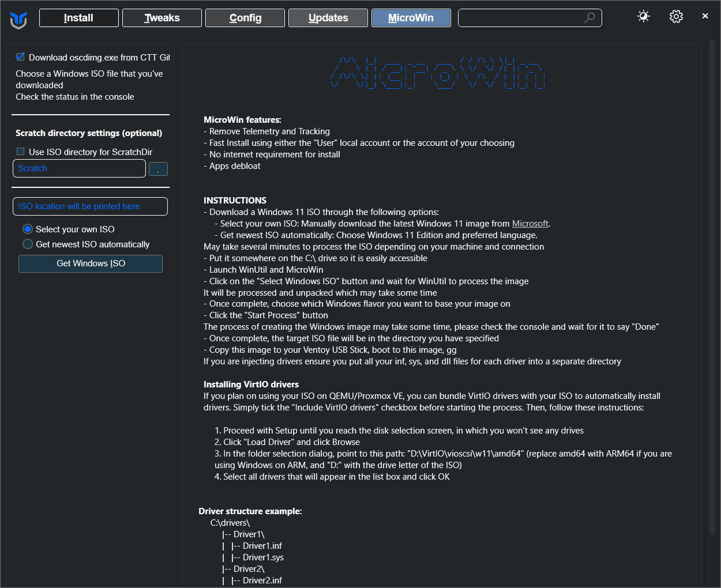Go to the Config tab
Screen dimensions: 721x588
tap(245, 18)
